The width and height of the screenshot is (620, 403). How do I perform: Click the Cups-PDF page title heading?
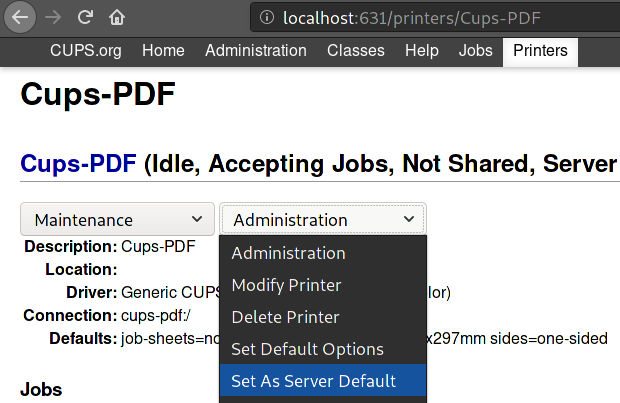[x=98, y=94]
